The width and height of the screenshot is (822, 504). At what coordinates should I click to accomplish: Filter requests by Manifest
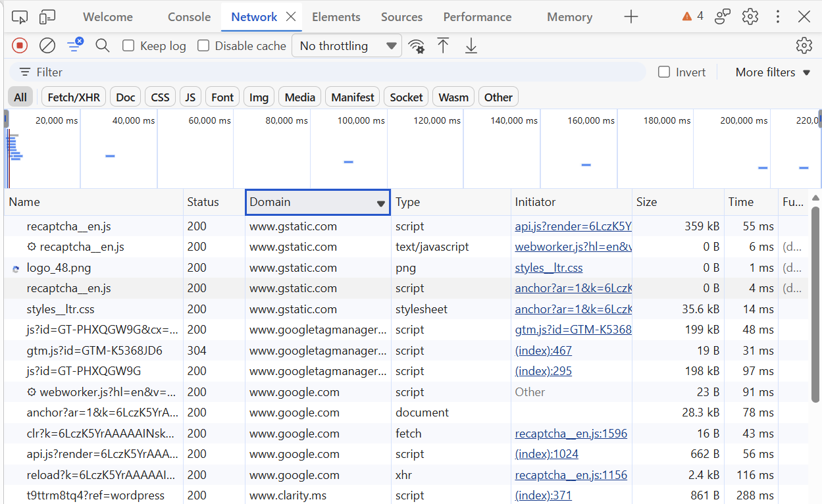tap(352, 97)
